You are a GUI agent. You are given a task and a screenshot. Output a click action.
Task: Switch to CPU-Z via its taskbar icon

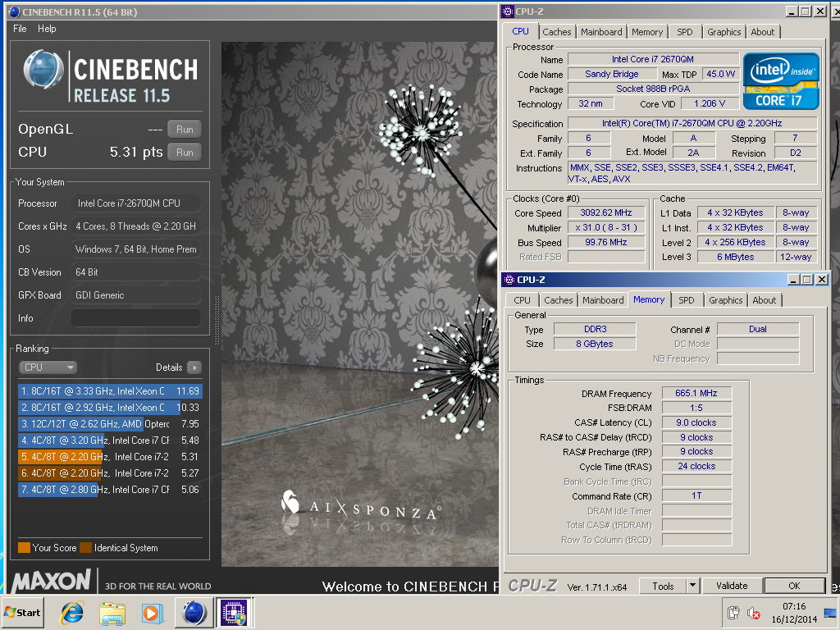[x=234, y=612]
